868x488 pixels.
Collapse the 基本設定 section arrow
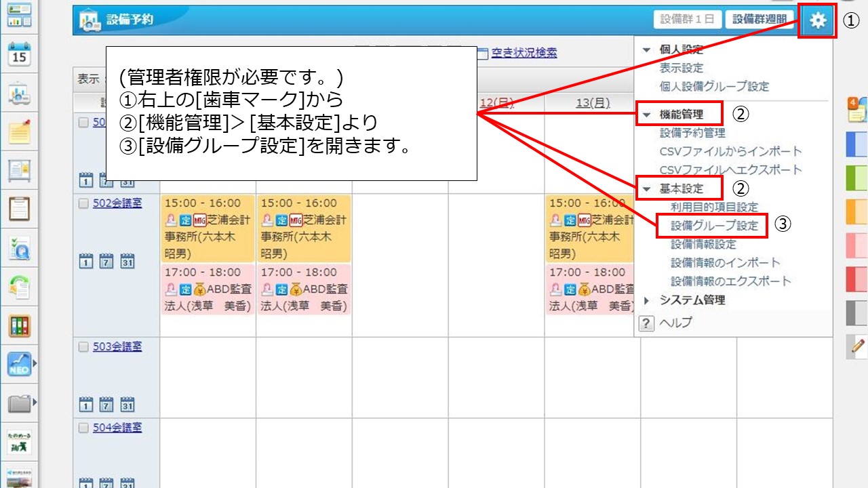point(646,188)
